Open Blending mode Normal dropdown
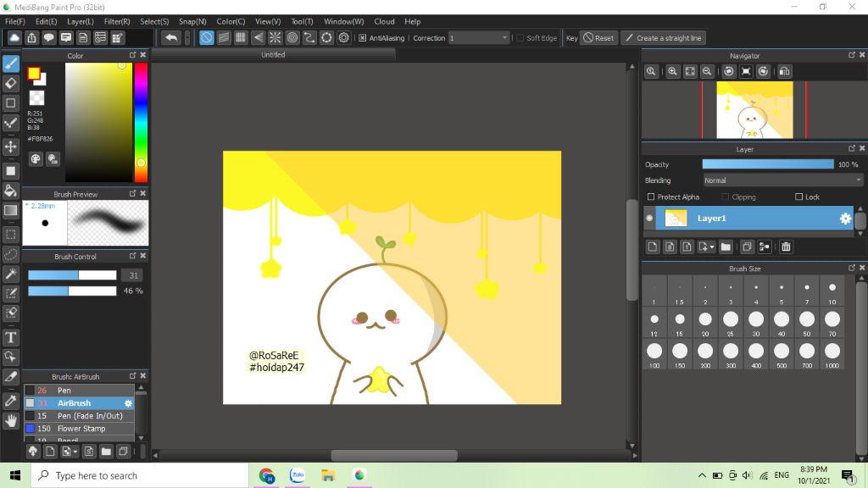The height and width of the screenshot is (488, 868). [x=782, y=180]
